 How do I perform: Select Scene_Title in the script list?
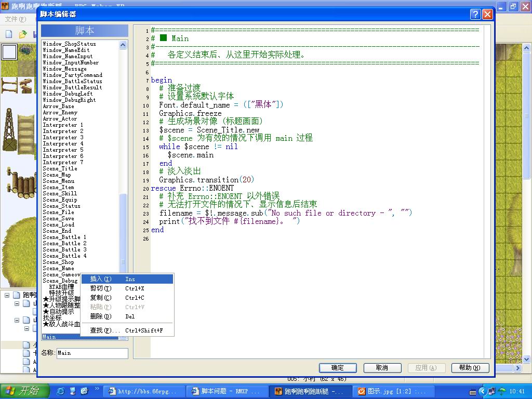[60, 169]
